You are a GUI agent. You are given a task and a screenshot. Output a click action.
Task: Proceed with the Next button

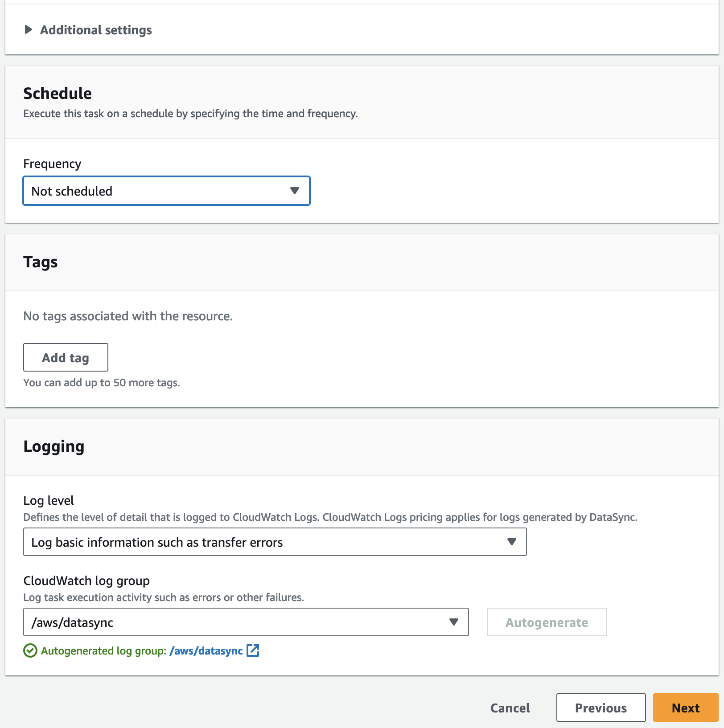(685, 708)
